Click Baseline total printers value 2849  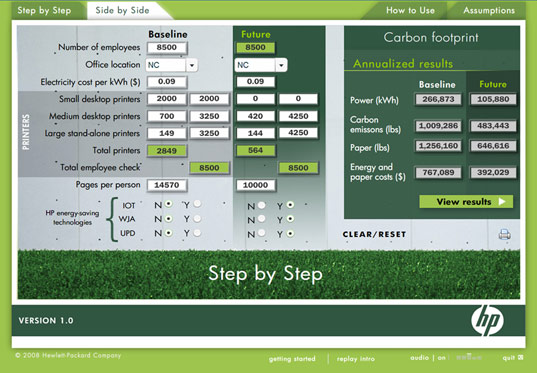167,151
